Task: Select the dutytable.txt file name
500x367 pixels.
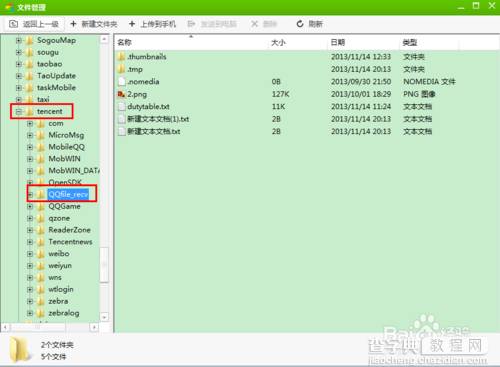Action: click(148, 107)
